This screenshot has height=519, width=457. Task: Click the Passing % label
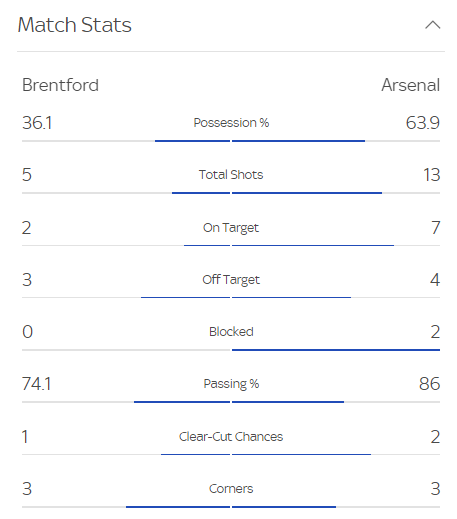point(231,384)
